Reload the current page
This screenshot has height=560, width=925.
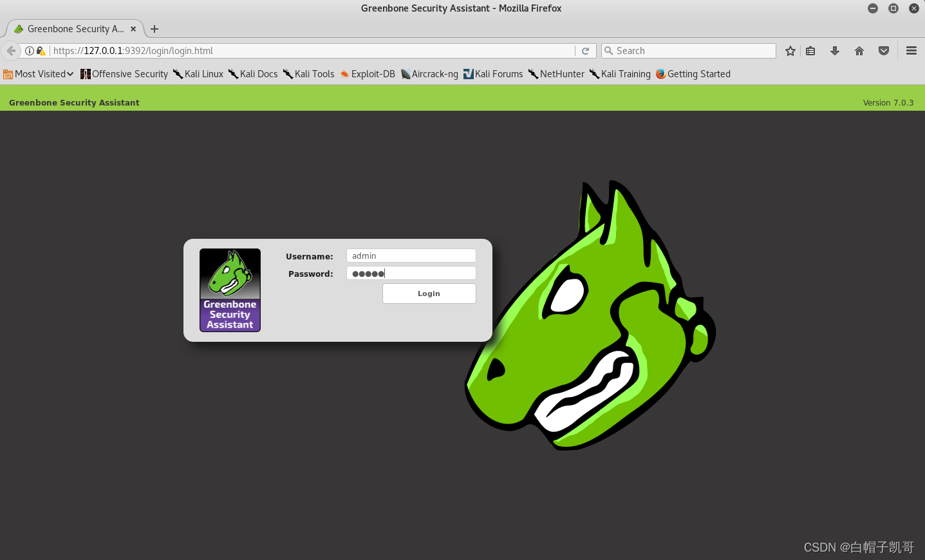[586, 51]
